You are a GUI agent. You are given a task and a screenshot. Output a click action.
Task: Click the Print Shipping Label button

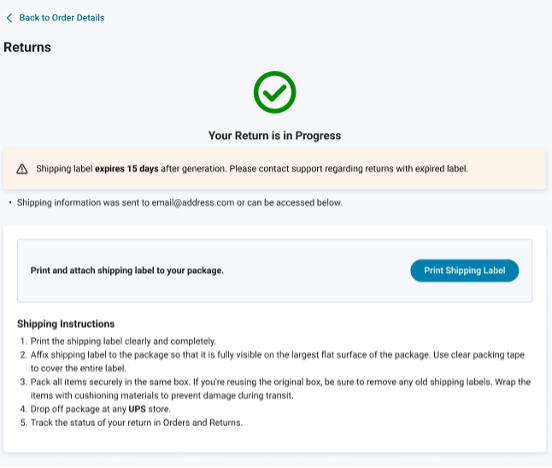(464, 270)
